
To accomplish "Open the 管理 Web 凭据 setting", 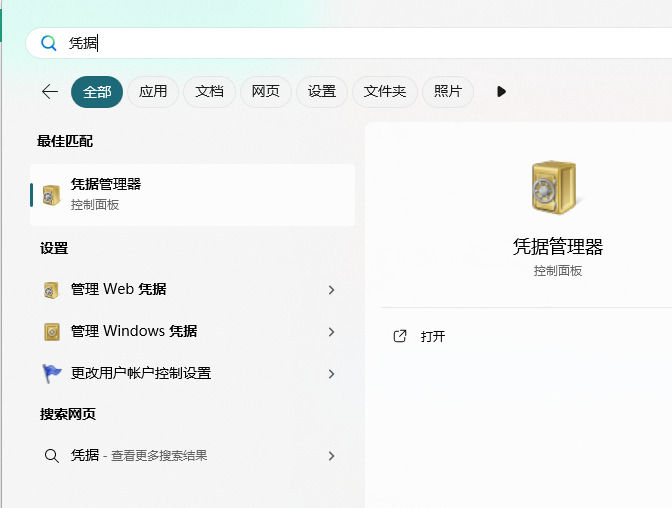I will coord(192,290).
